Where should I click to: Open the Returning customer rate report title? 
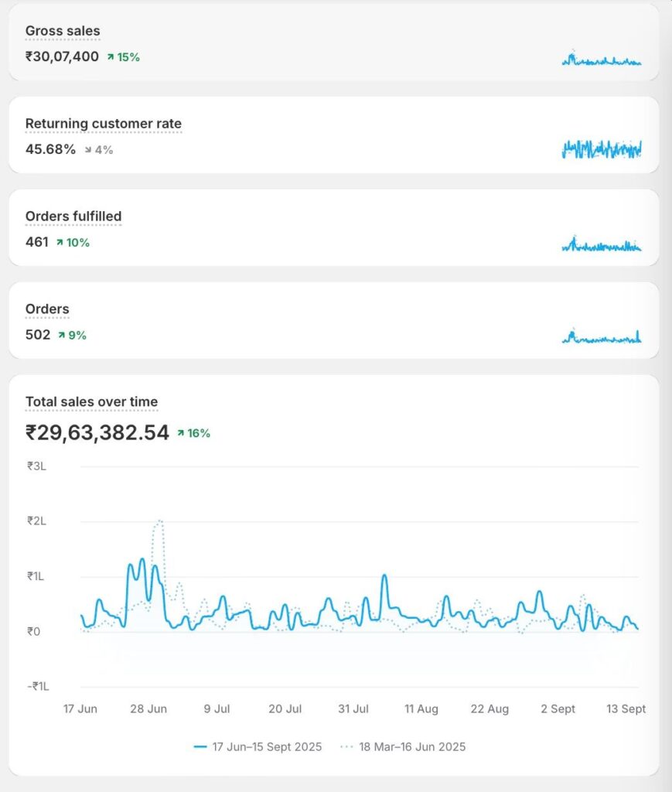pyautogui.click(x=104, y=124)
